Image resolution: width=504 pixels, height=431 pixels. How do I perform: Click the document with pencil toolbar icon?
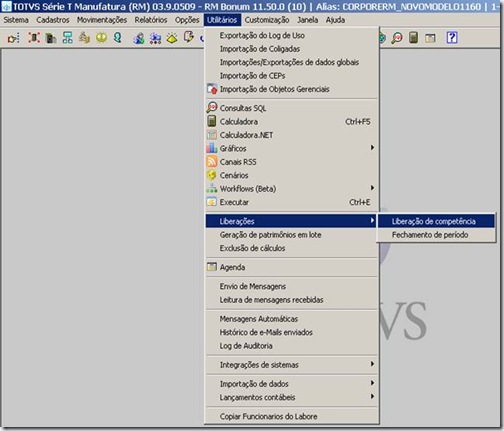point(189,37)
